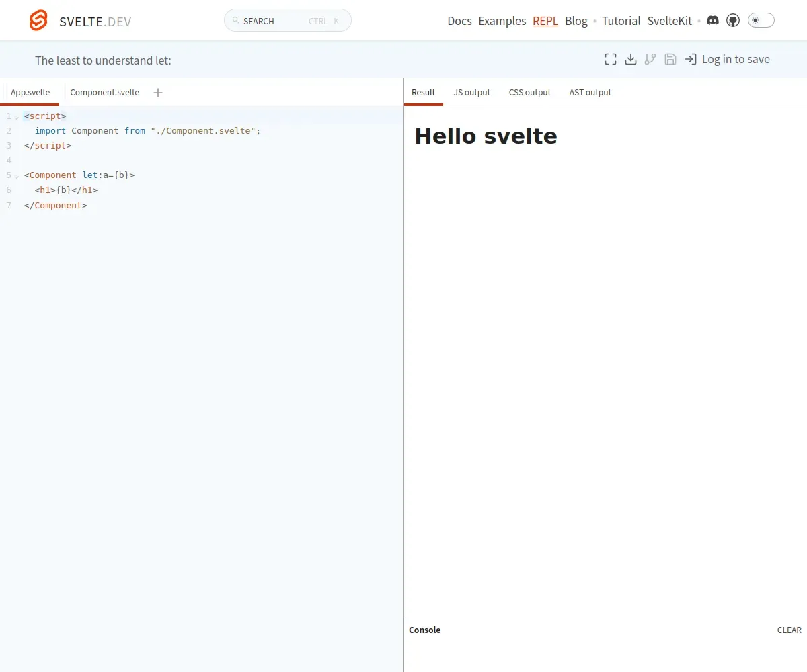The image size is (807, 672).
Task: Click the REPL title 'The least to understand let:'
Action: click(x=103, y=60)
